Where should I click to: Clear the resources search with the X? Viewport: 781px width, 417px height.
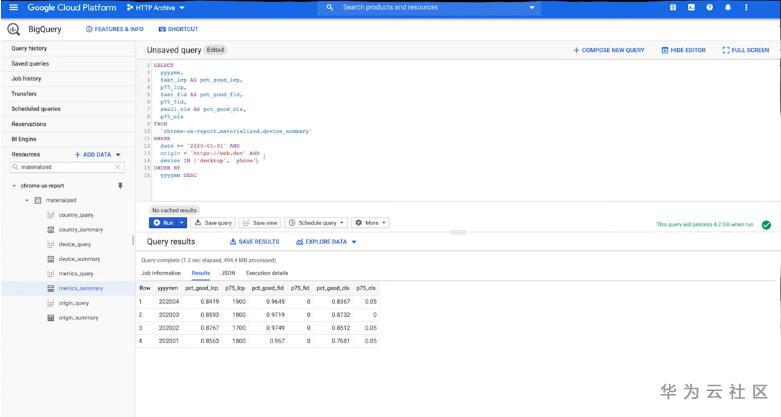(x=118, y=167)
